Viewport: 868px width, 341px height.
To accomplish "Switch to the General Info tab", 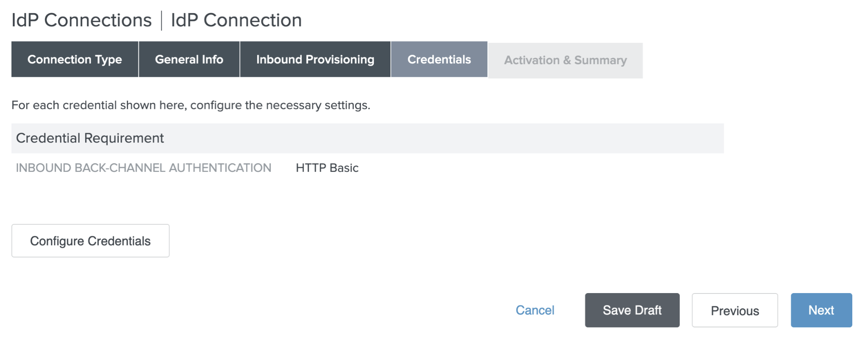I will click(189, 59).
